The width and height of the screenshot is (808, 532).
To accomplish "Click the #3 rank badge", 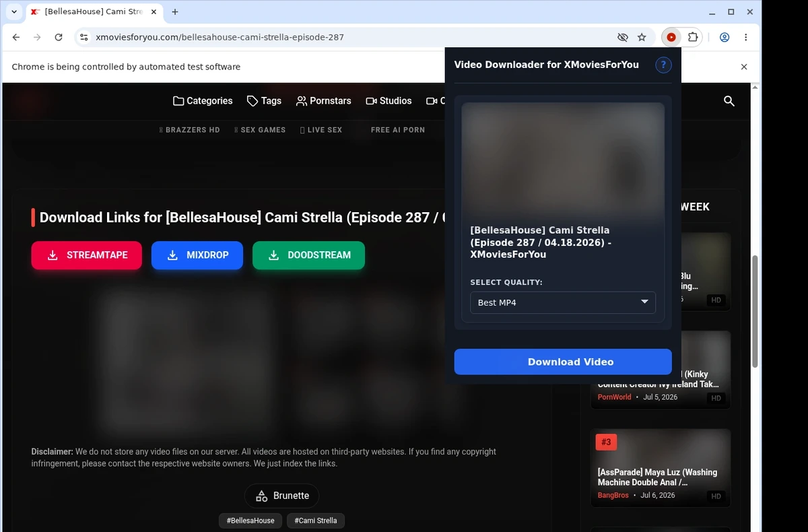I will (x=606, y=442).
